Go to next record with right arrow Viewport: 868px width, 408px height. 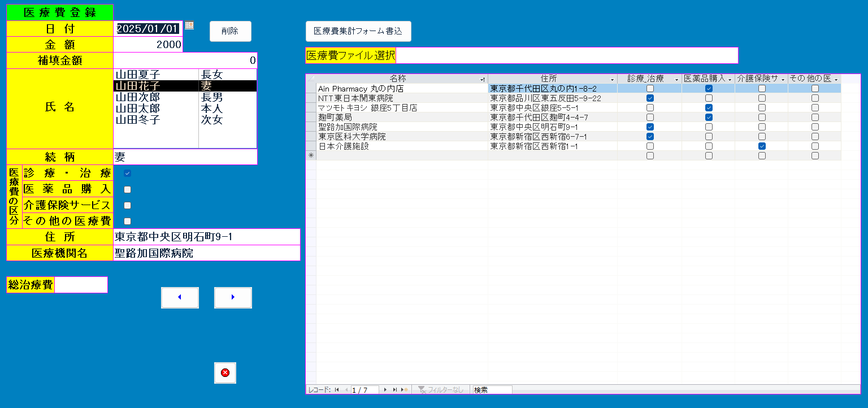233,297
